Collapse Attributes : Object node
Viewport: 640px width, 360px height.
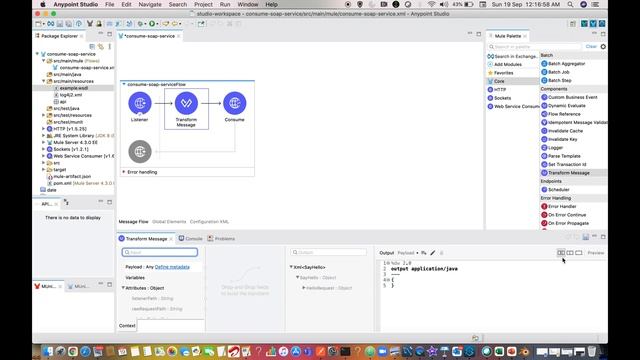(x=123, y=288)
